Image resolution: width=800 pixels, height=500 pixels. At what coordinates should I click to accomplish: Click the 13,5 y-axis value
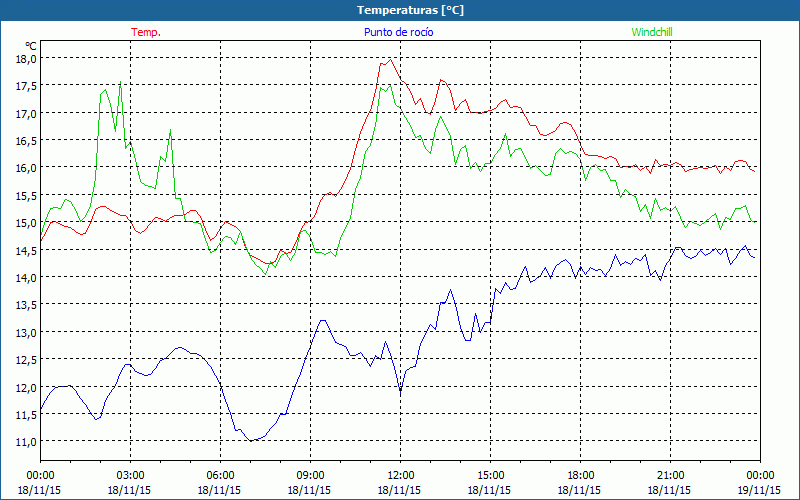(26, 305)
